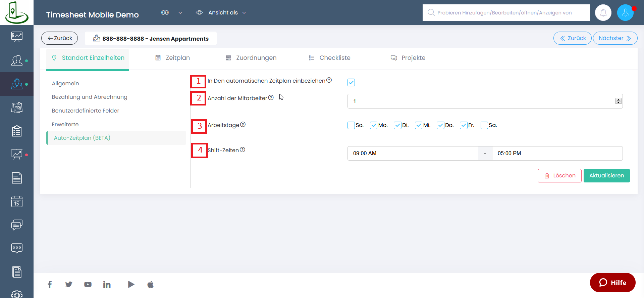Enable the So. workday checkbox
The image size is (644, 298).
click(x=351, y=125)
